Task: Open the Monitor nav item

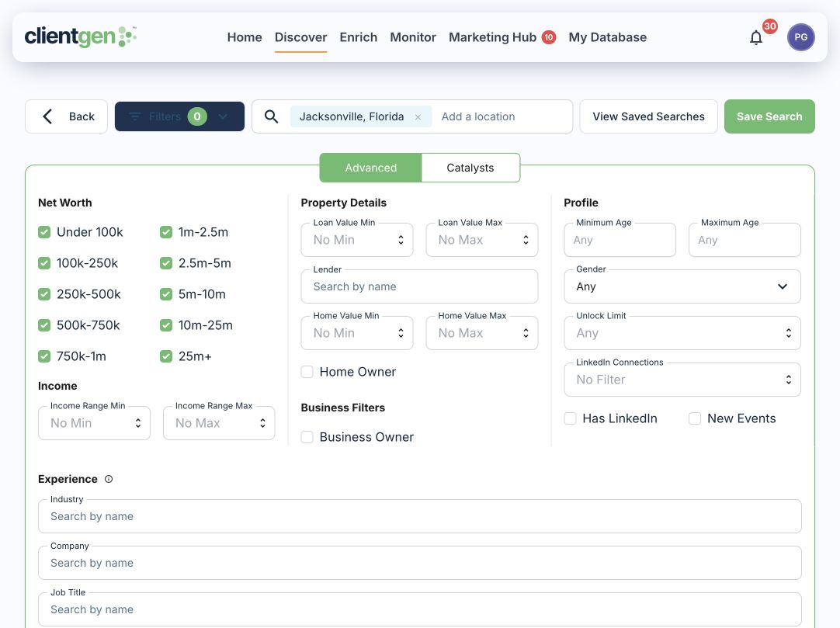Action: point(413,37)
